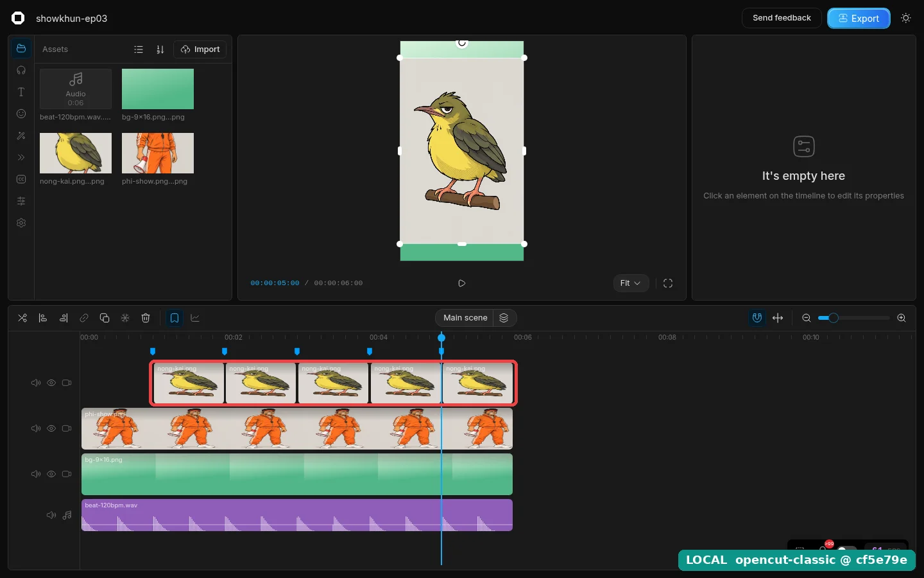The height and width of the screenshot is (578, 924).
Task: Mute the phi-show track
Action: point(36,428)
